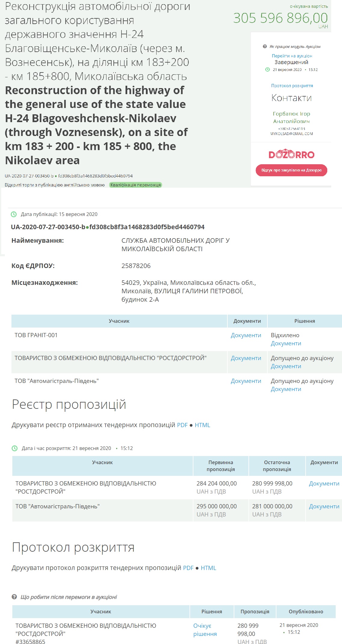Open opening protocol HTML version

point(208,568)
